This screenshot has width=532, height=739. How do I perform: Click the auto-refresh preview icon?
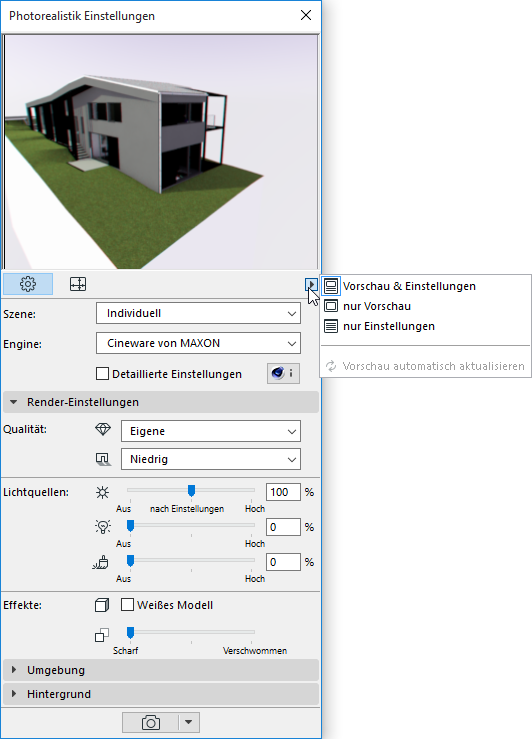pyautogui.click(x=331, y=366)
